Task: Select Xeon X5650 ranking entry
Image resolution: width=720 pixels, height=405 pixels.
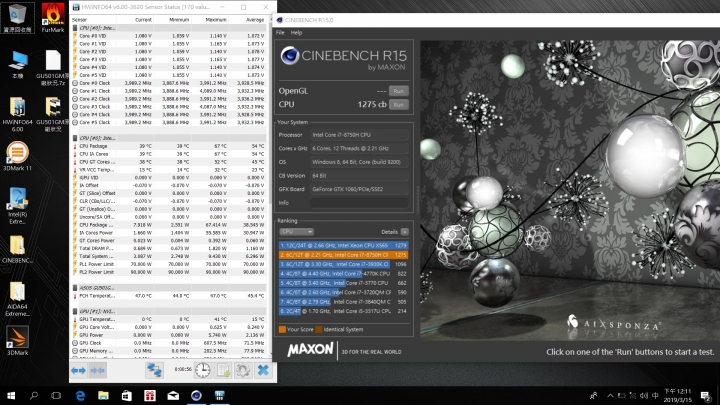Action: [343, 246]
